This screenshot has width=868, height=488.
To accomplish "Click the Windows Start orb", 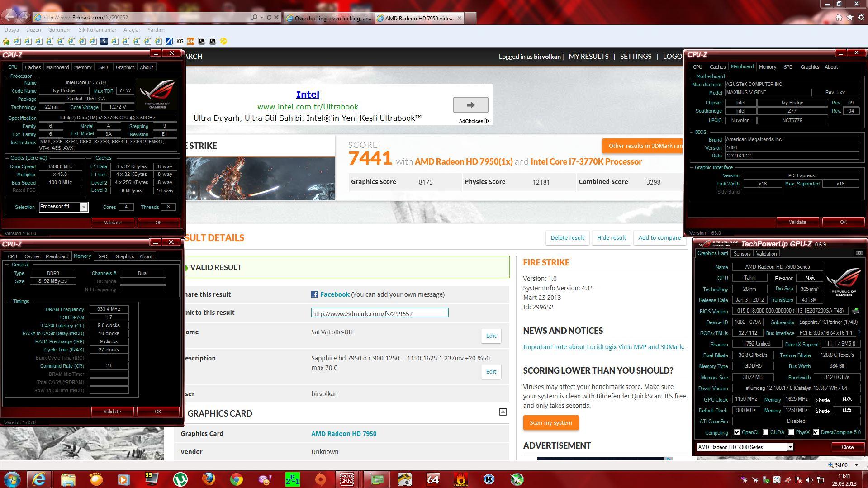I will (12, 479).
